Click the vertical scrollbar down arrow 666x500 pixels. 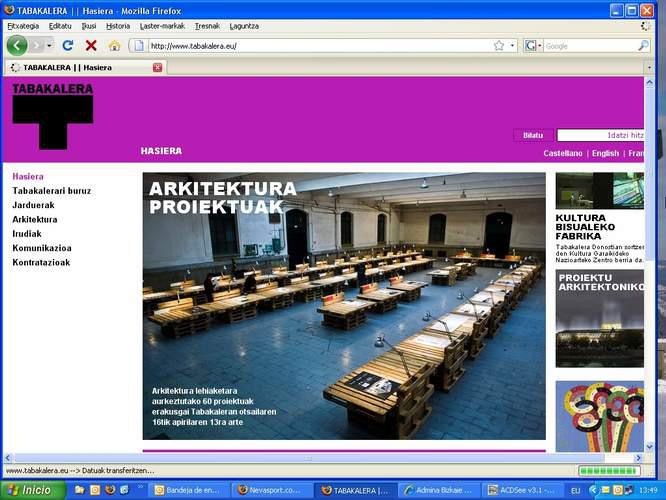pyautogui.click(x=649, y=447)
